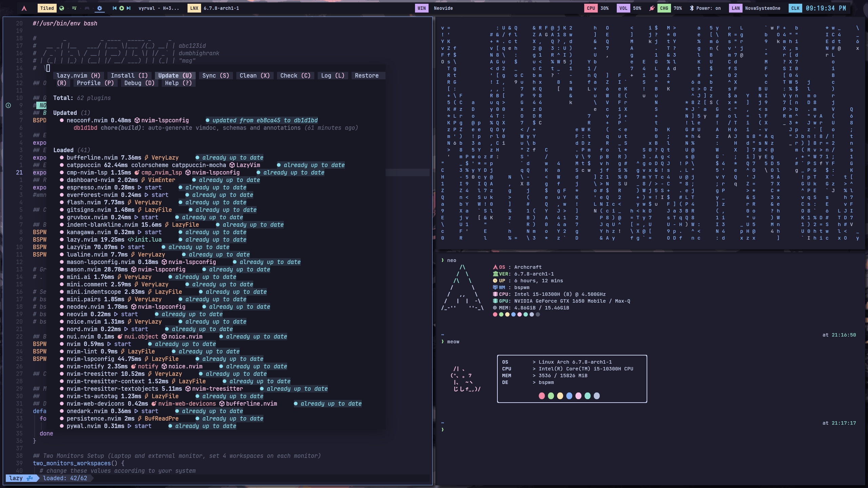Toggle Power on in the status bar
This screenshot has height=488, width=868.
pyautogui.click(x=709, y=8)
